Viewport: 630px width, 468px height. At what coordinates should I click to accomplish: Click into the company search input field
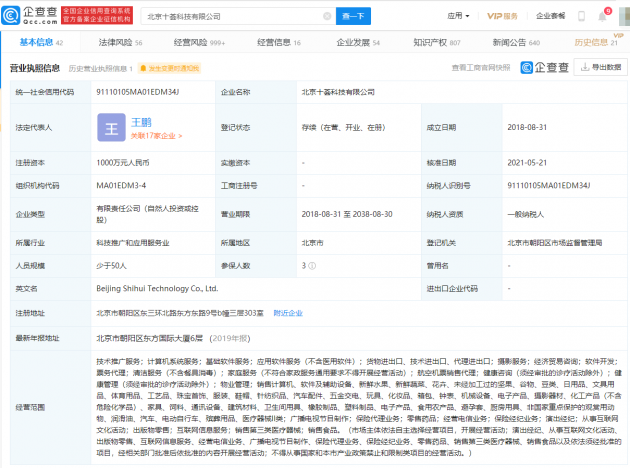coord(230,16)
